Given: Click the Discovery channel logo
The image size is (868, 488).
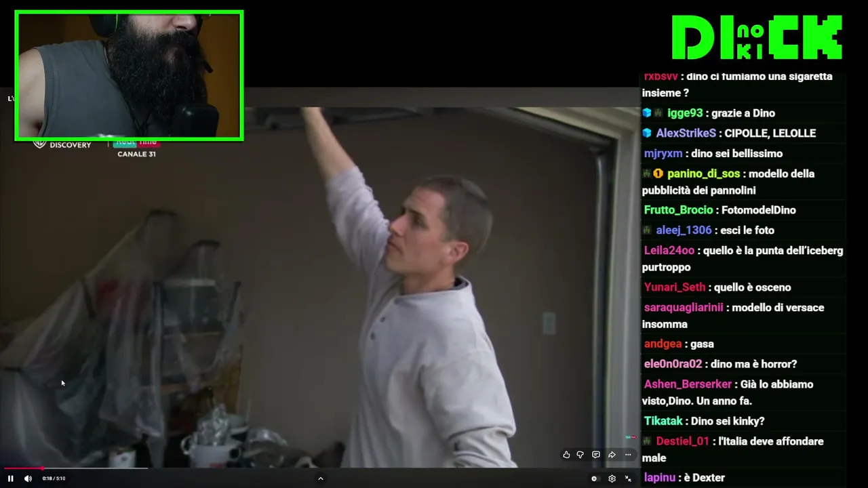Looking at the screenshot, I should pos(62,144).
